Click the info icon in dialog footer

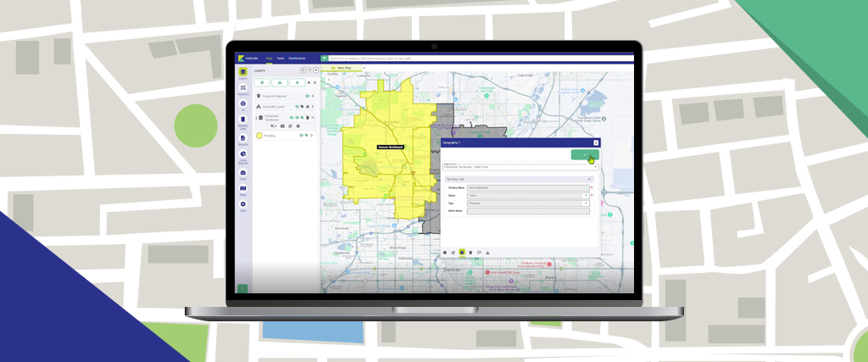coord(444,253)
